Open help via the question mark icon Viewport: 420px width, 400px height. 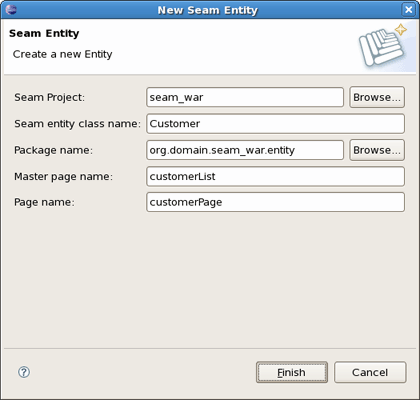point(24,372)
